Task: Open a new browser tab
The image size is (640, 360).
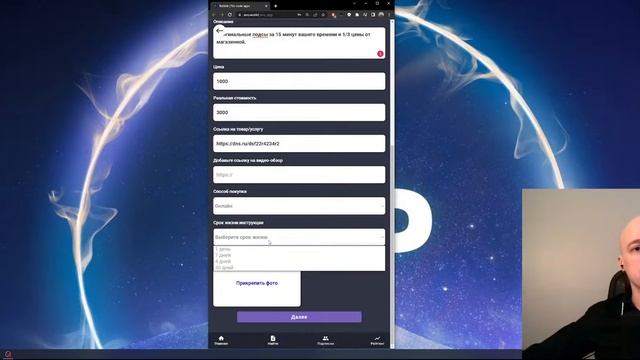Action: tap(276, 6)
